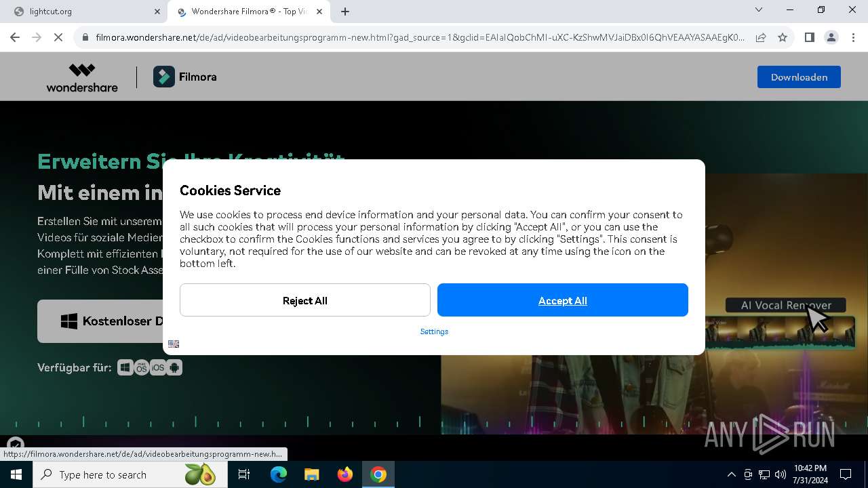
Task: Open the clock and date panel
Action: pyautogui.click(x=810, y=474)
